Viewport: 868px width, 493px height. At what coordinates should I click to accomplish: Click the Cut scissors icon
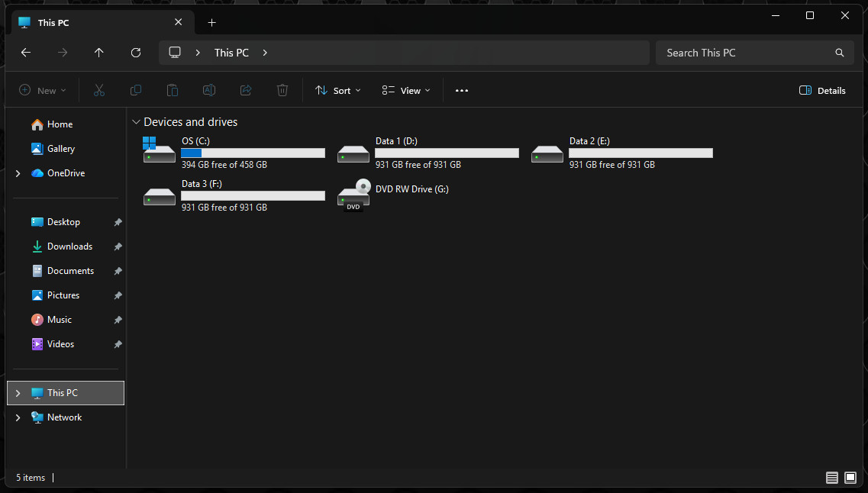pyautogui.click(x=99, y=90)
